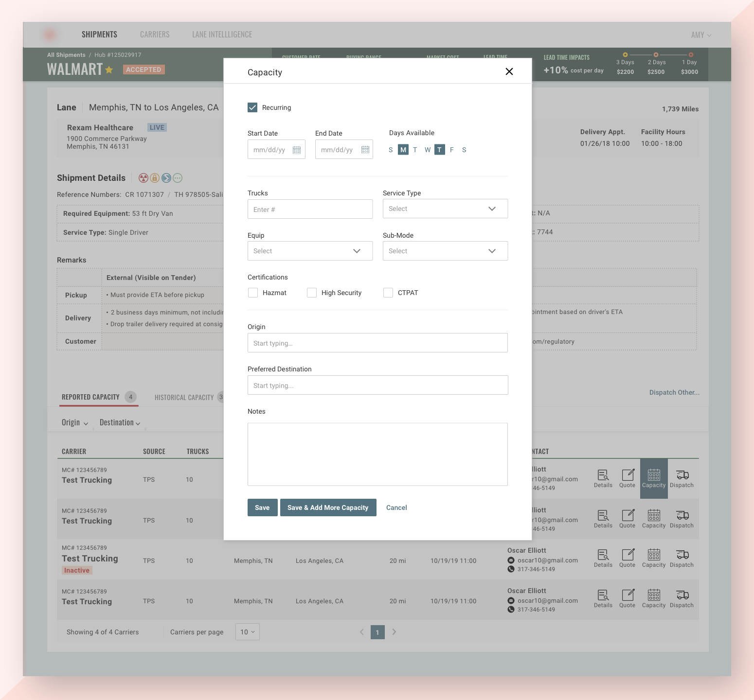The height and width of the screenshot is (700, 754).
Task: Click Dispatch icon in first carrier row
Action: (682, 478)
